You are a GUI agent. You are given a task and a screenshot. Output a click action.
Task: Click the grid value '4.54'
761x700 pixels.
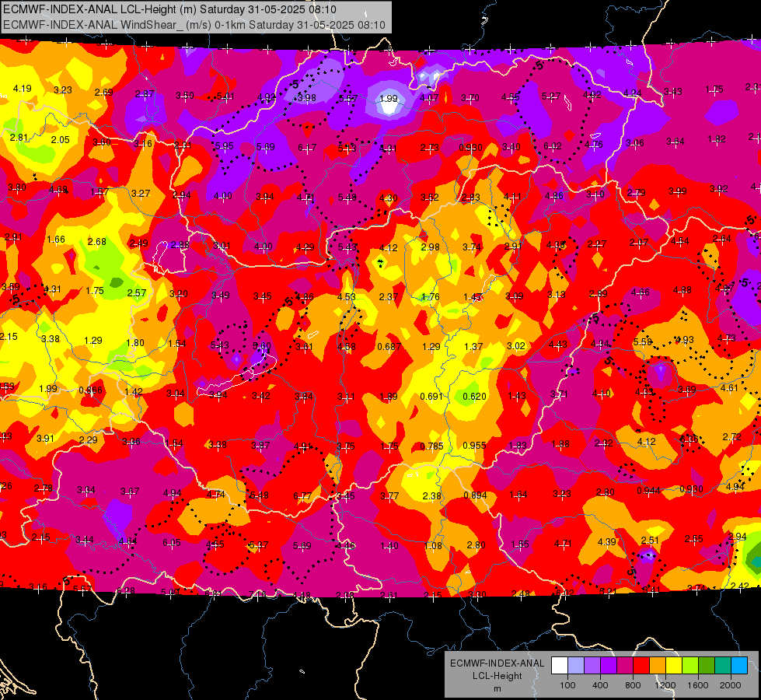click(680, 240)
